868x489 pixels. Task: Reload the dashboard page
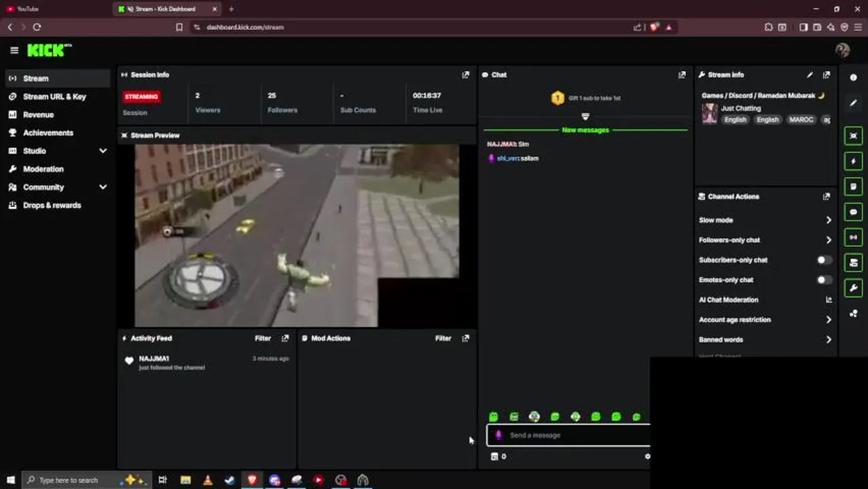click(37, 27)
